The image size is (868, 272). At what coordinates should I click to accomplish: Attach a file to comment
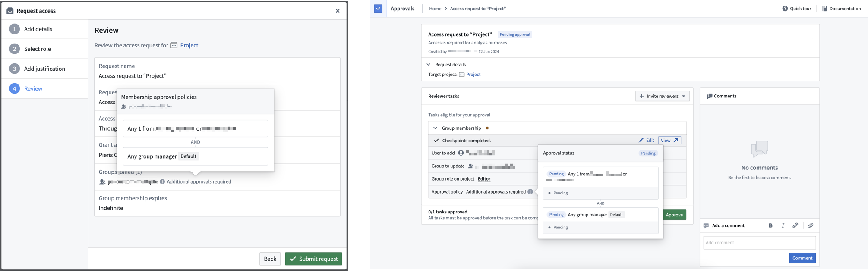[811, 225]
